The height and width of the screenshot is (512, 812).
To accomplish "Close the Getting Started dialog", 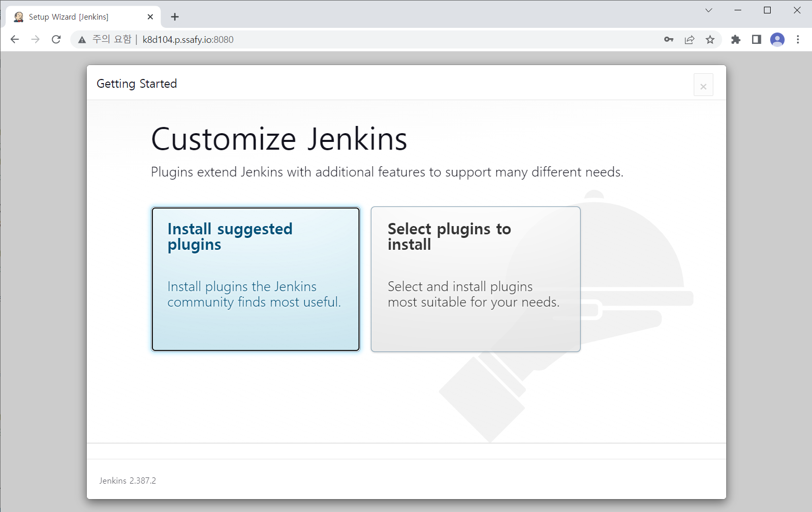I will click(x=703, y=86).
